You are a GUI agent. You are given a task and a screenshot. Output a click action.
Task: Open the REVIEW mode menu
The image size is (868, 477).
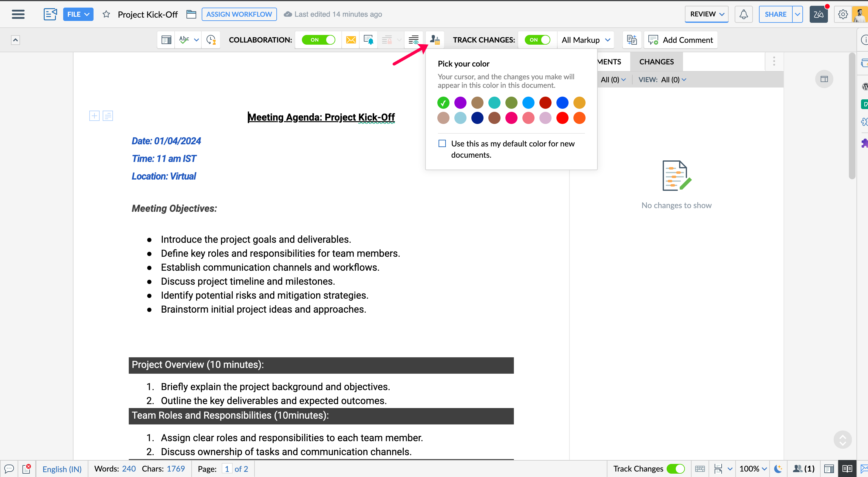(707, 14)
